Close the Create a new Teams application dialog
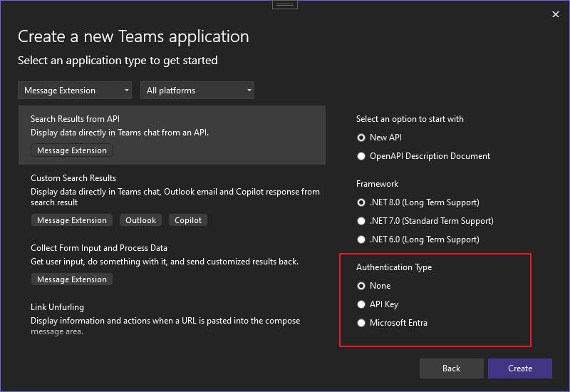Viewport: 570px width, 392px height. tap(556, 14)
